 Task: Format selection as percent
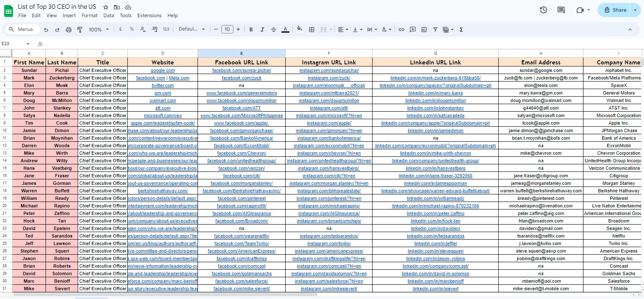click(132, 29)
